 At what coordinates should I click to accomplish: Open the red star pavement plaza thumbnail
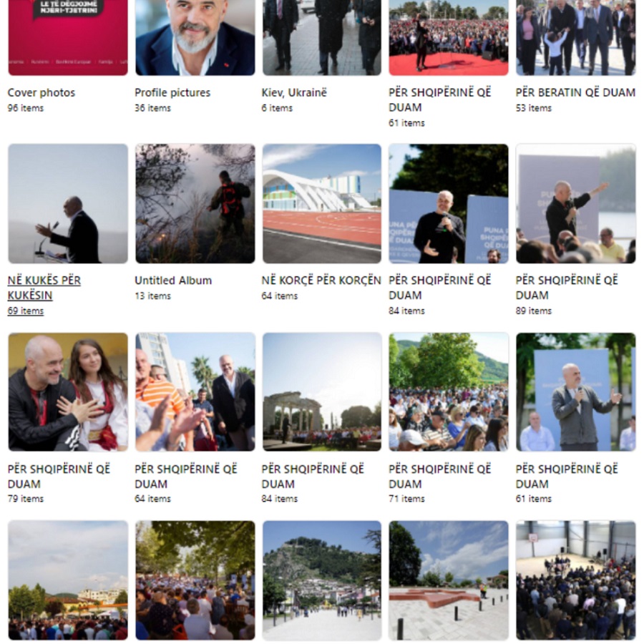[449, 580]
